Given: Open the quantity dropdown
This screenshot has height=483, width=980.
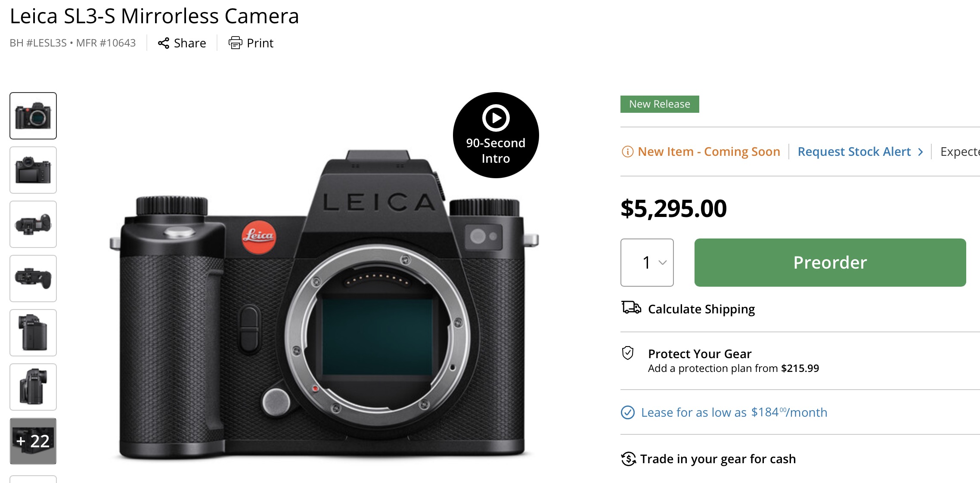Looking at the screenshot, I should point(647,263).
